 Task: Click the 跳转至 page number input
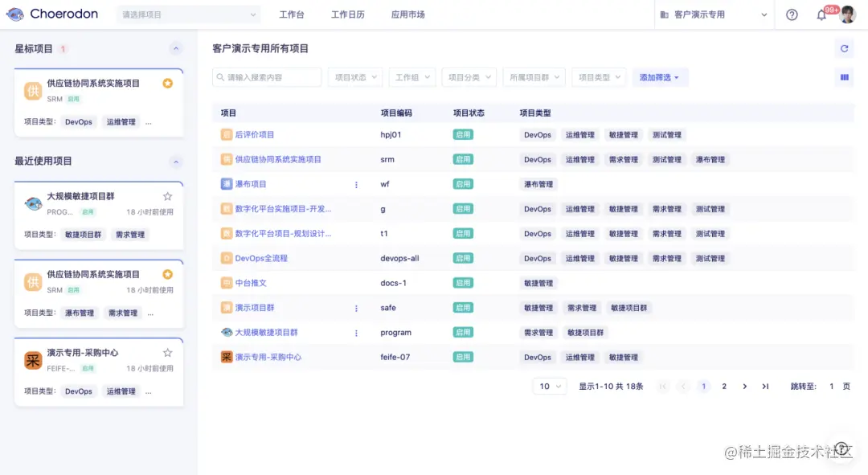[832, 387]
